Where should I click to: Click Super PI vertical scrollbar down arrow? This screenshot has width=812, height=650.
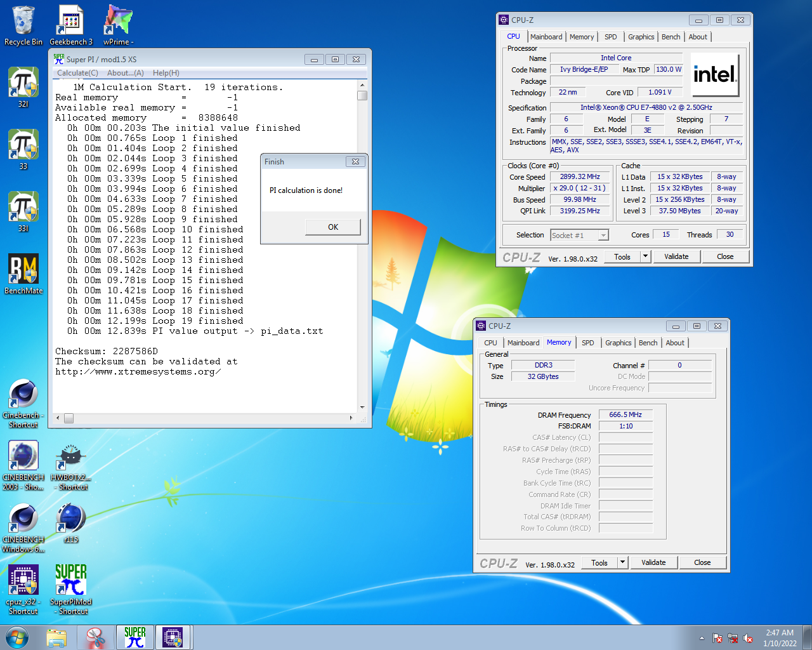click(x=362, y=408)
